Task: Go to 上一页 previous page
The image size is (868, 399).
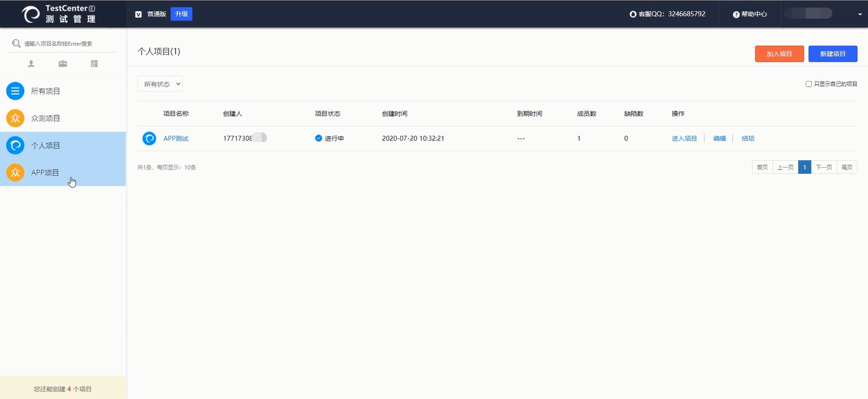Action: pyautogui.click(x=785, y=167)
